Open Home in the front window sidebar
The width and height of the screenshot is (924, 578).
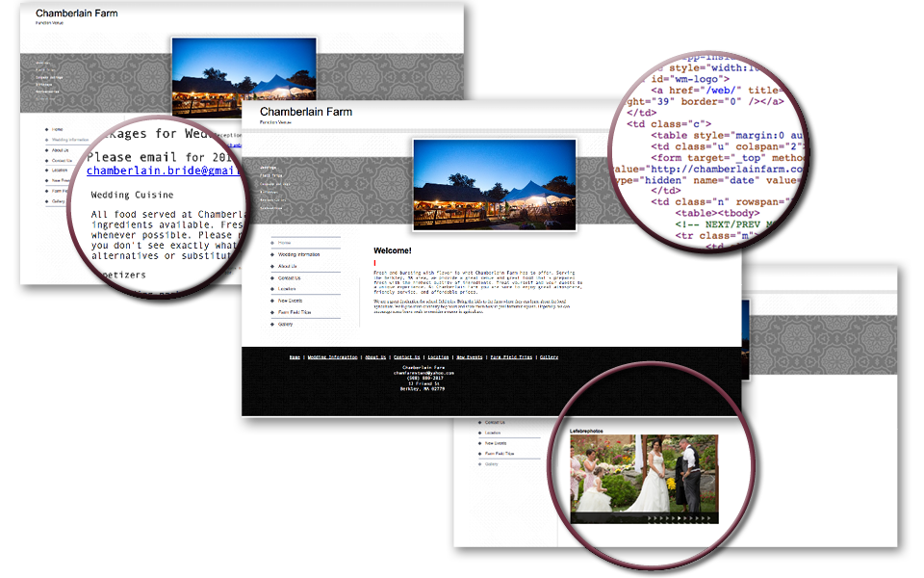pos(285,243)
